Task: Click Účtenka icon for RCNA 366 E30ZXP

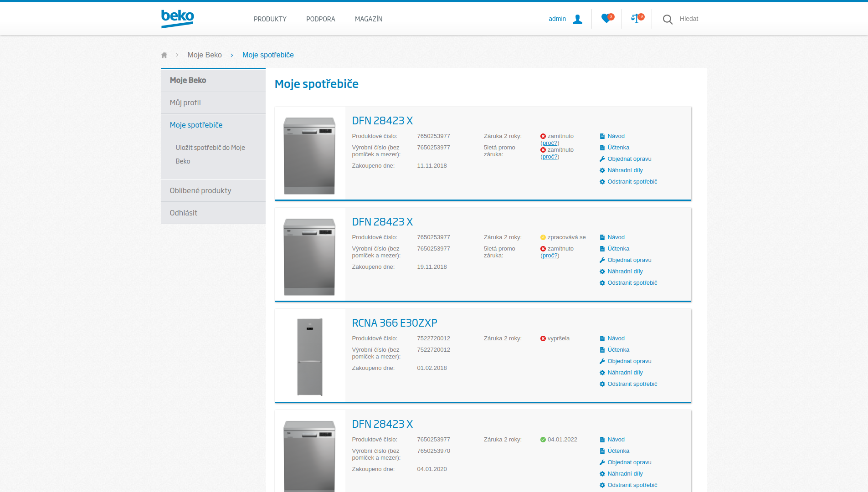Action: (x=602, y=350)
